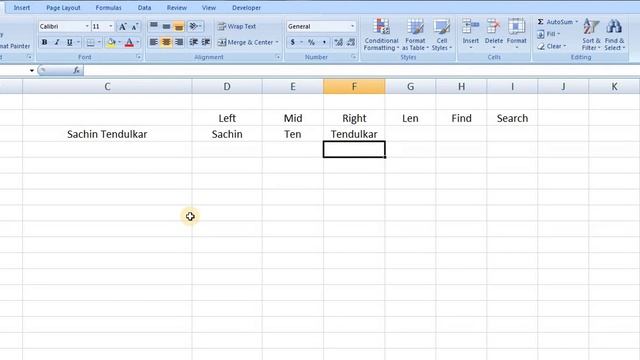Viewport: 640px width, 360px height.
Task: Open the Number dialog launcher
Action: [353, 57]
